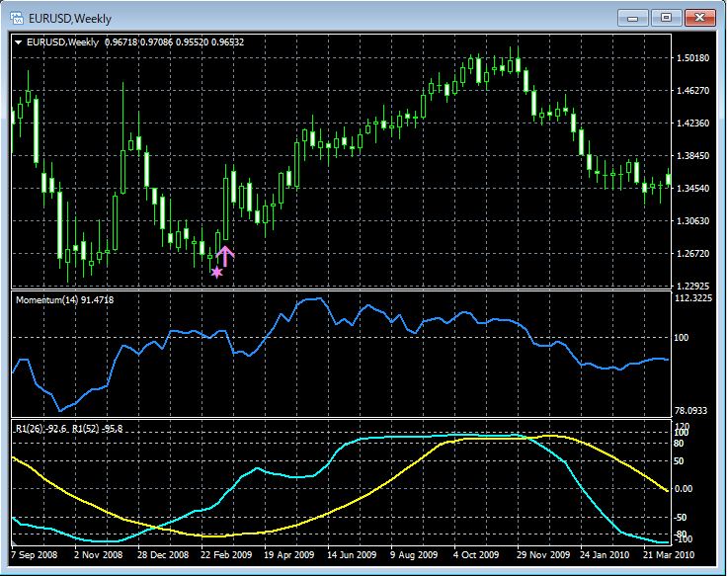Screen dimensions: 728x576
Task: Click the EURUSD,Weekly title bar text
Action: click(69, 17)
